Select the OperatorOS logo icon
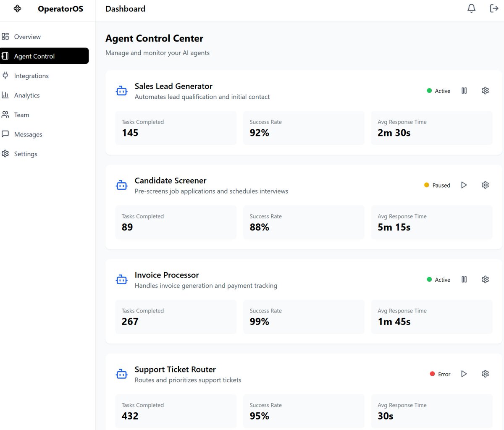Image resolution: width=504 pixels, height=430 pixels. coord(17,8)
